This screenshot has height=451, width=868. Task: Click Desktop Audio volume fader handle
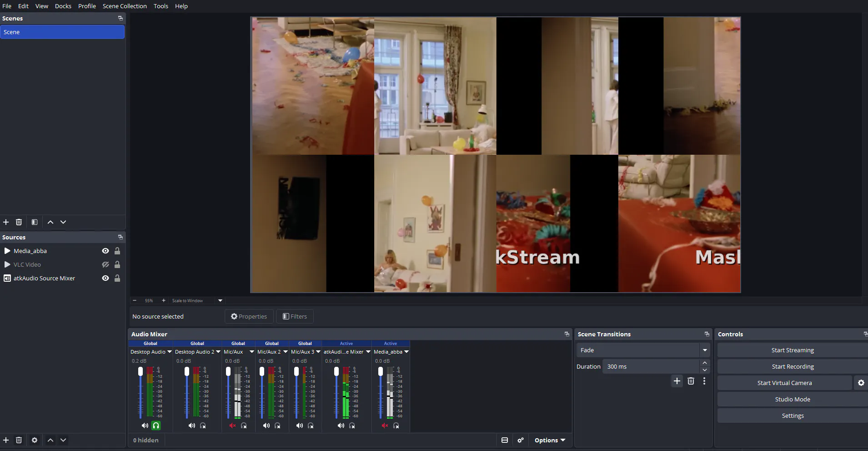point(140,371)
